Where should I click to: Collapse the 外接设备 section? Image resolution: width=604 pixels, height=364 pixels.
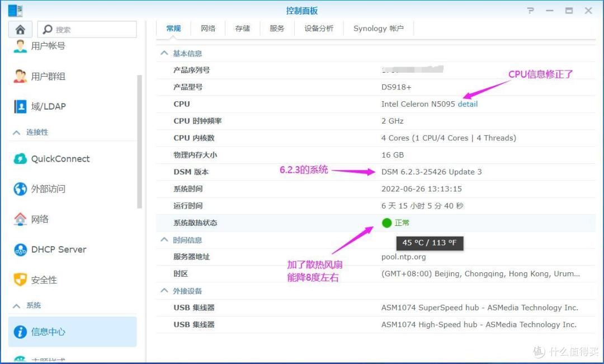(x=164, y=290)
